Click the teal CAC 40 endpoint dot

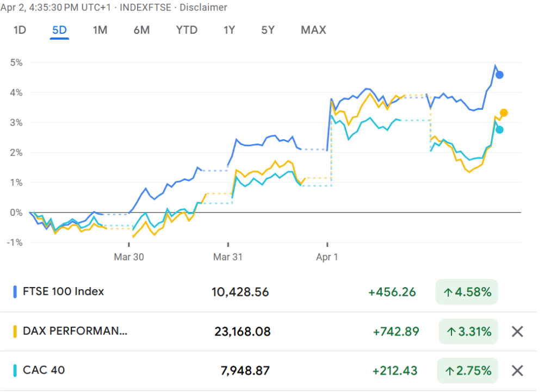coord(499,129)
